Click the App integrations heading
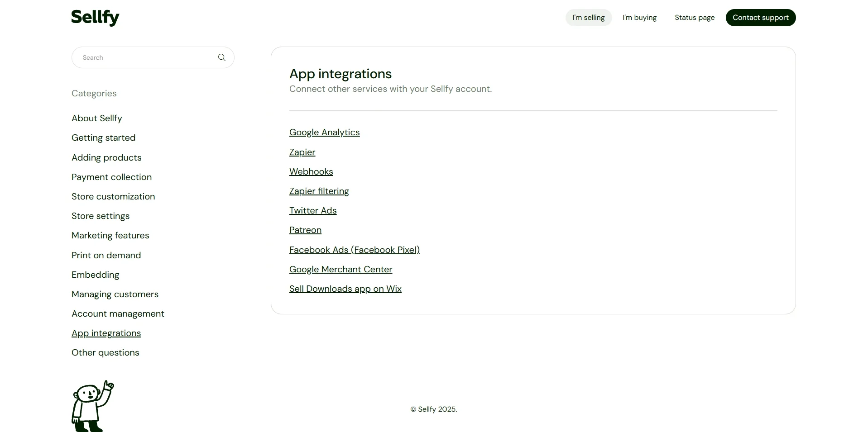 (340, 74)
